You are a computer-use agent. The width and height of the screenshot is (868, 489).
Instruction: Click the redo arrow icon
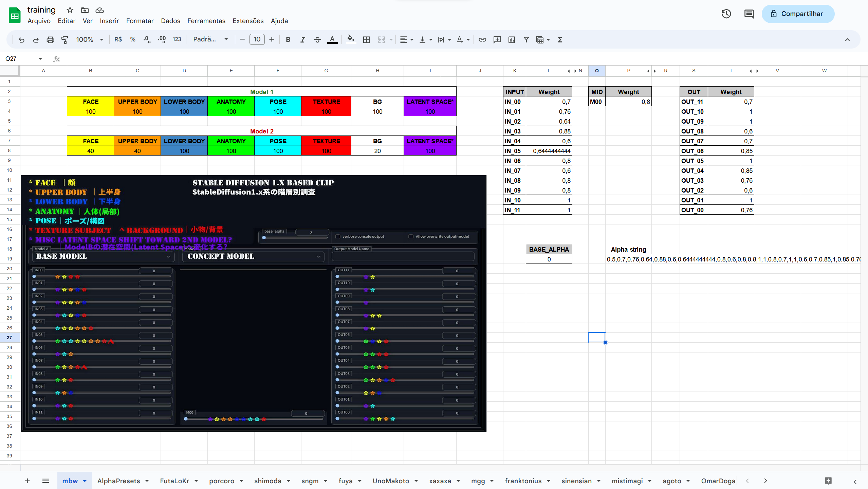tap(36, 40)
